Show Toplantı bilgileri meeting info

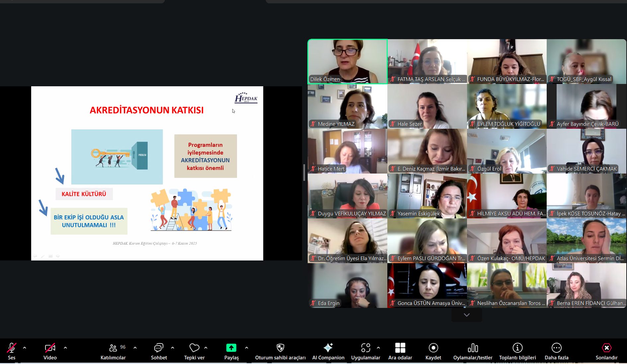click(x=517, y=351)
